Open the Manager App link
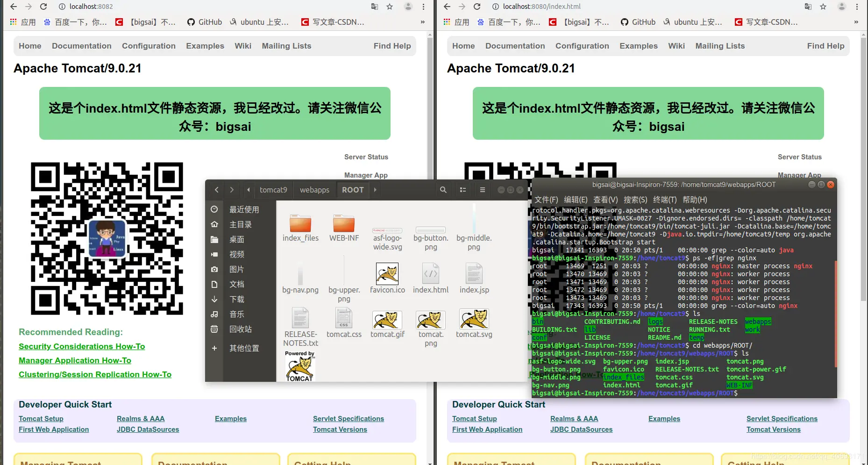This screenshot has height=465, width=868. coord(366,175)
